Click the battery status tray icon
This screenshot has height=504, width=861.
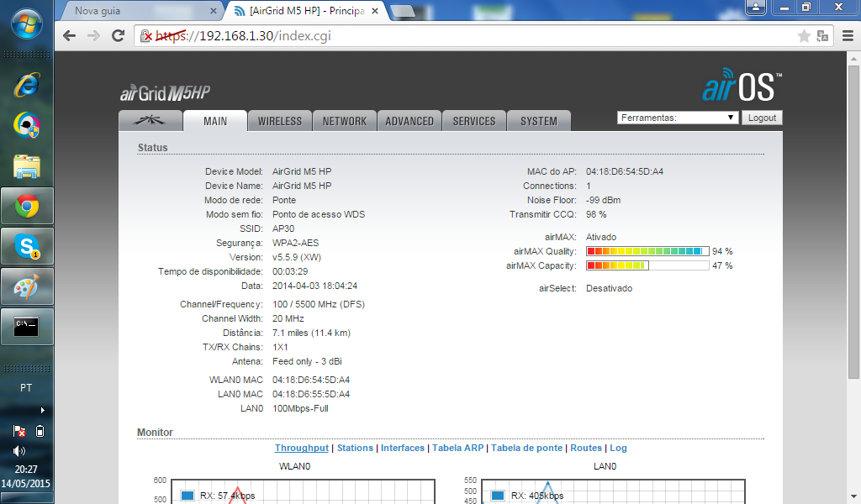pyautogui.click(x=40, y=431)
